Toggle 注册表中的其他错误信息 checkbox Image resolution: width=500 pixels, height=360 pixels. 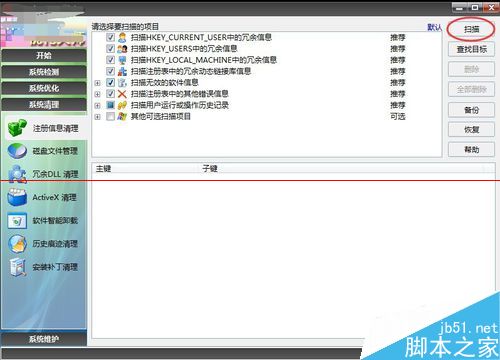click(x=110, y=94)
